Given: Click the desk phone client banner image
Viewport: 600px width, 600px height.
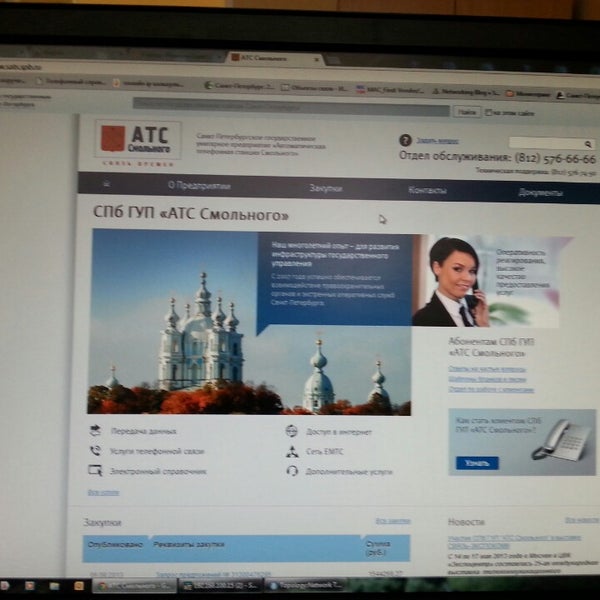Looking at the screenshot, I should click(x=522, y=442).
